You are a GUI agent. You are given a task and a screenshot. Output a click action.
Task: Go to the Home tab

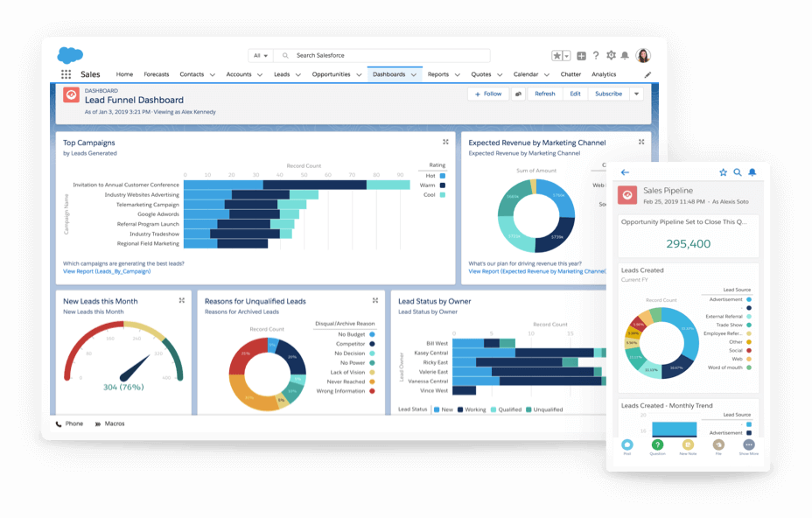coord(124,74)
